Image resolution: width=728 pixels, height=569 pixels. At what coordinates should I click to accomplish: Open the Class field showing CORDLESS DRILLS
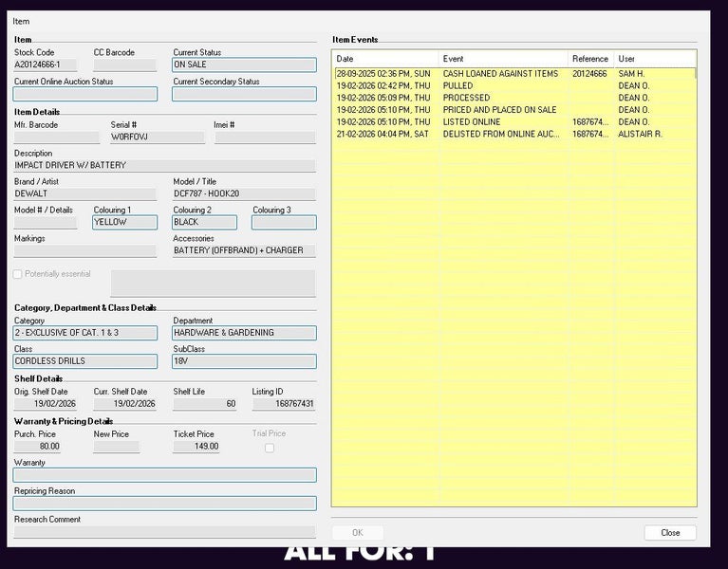(85, 361)
